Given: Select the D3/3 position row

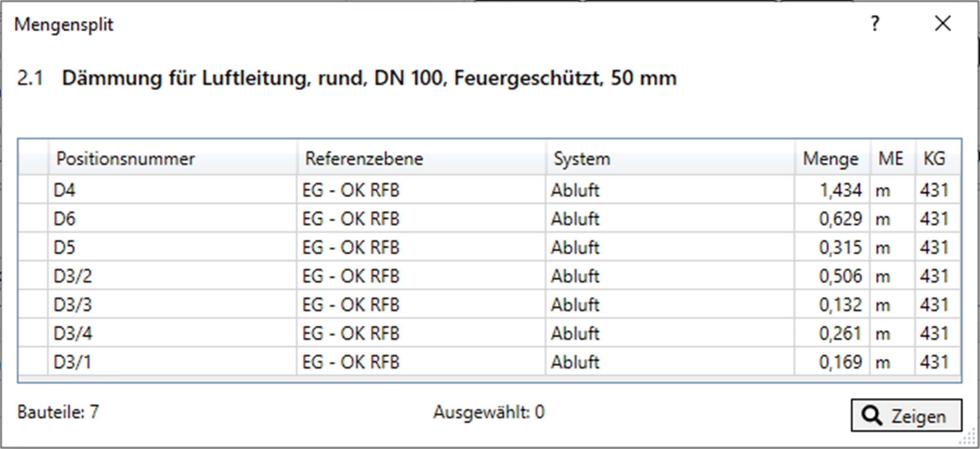Looking at the screenshot, I should [x=73, y=305].
